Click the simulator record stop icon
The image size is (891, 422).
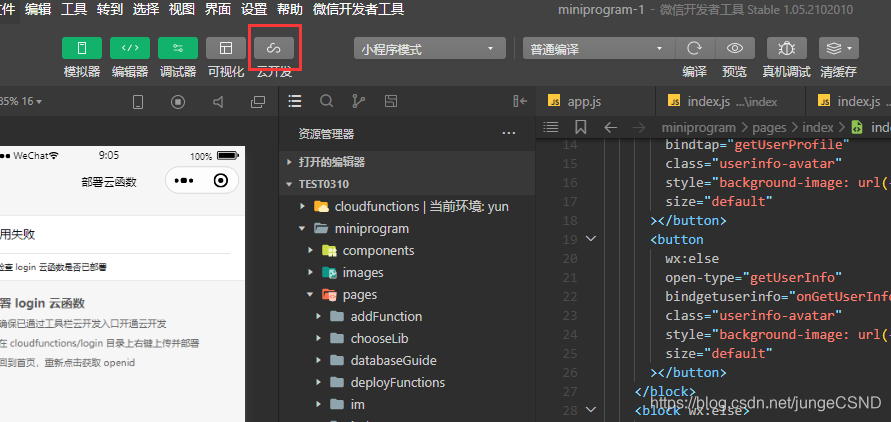coord(178,102)
